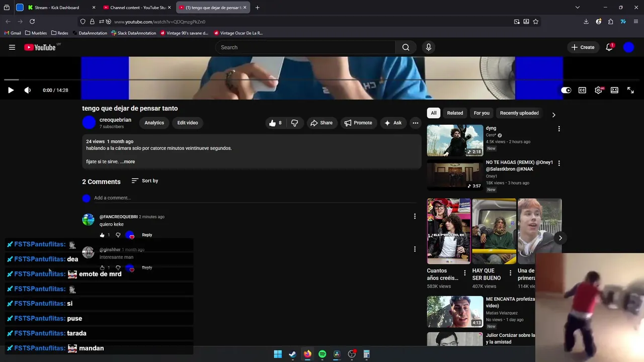This screenshot has width=644, height=362.
Task: Open options for HAY QUE SER BUENO short
Action: click(x=510, y=273)
